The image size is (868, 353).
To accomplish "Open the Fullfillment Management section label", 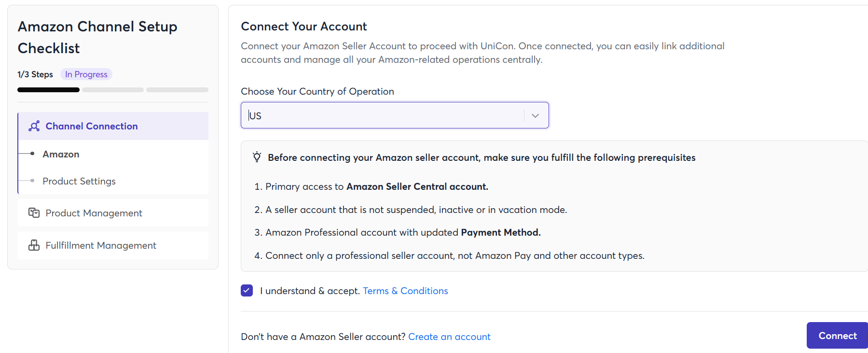I will click(101, 245).
